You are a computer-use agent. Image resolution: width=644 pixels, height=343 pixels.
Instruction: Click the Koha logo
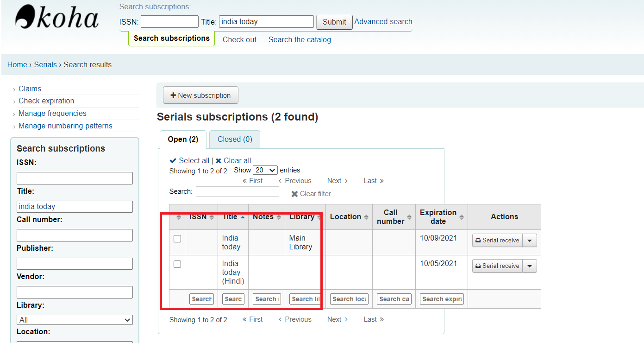click(x=56, y=19)
